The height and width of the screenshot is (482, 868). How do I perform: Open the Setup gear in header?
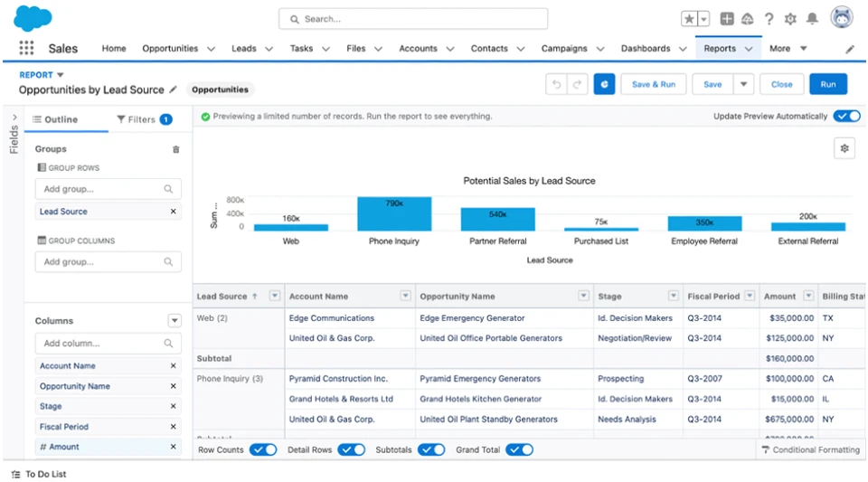click(790, 19)
